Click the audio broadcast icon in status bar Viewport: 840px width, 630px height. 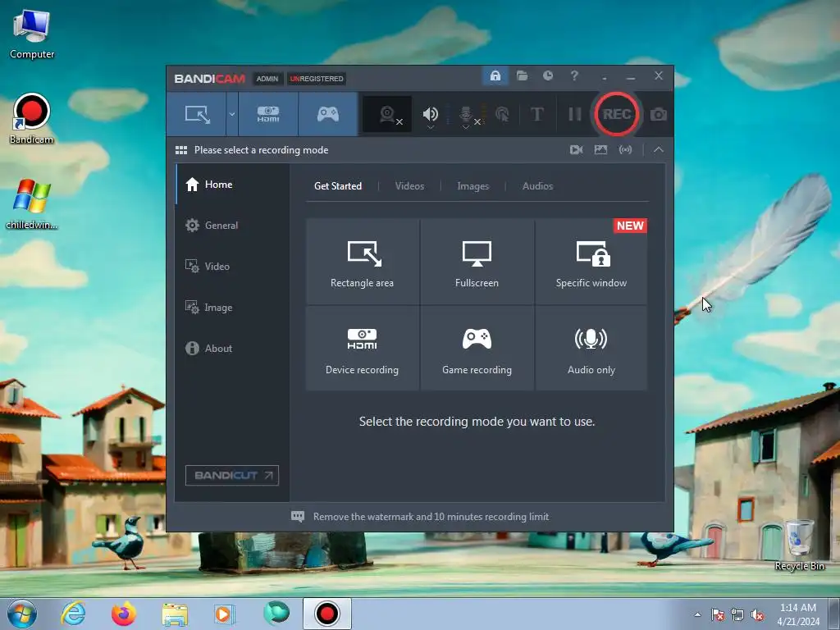(x=625, y=150)
